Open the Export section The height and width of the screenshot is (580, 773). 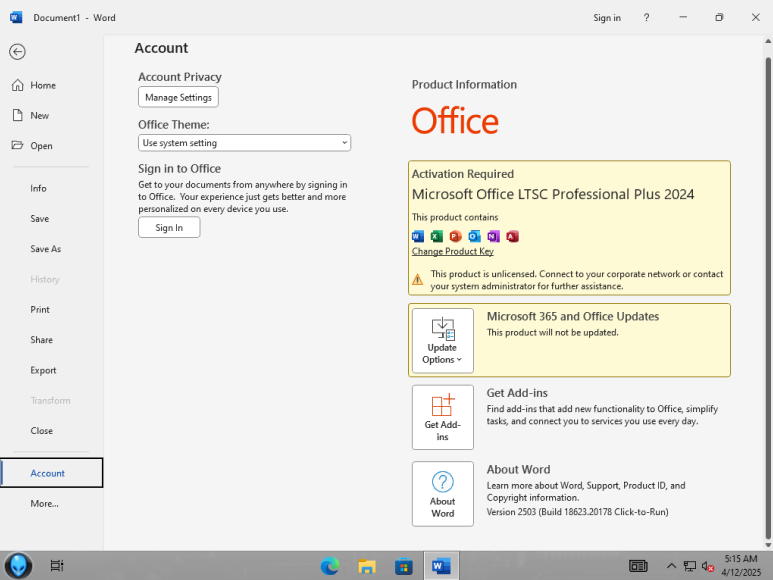(x=43, y=370)
